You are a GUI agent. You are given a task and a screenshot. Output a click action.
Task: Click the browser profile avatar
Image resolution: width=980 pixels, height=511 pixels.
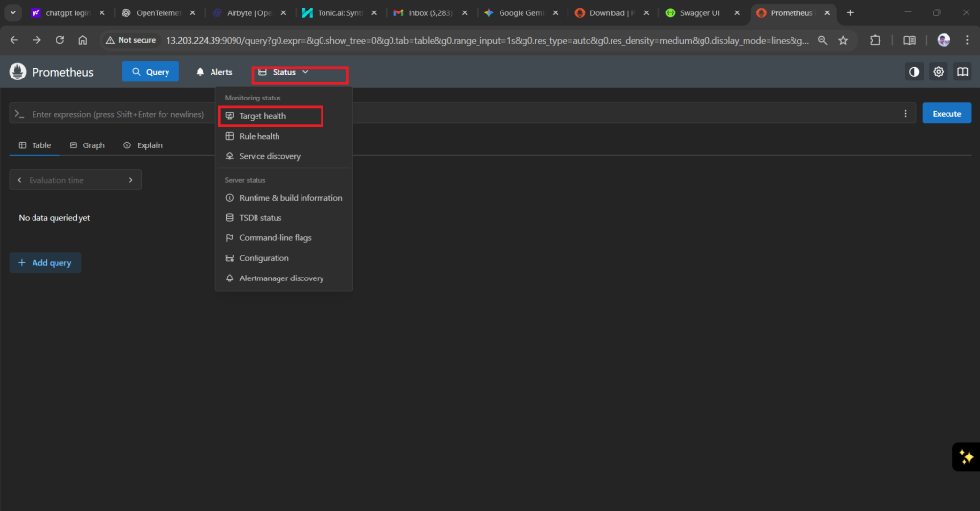pos(944,40)
